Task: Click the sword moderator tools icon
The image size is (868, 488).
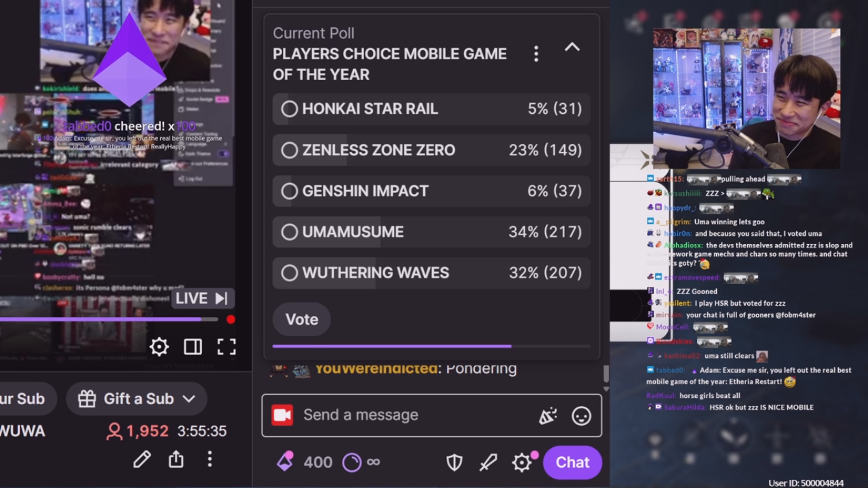Action: [488, 463]
